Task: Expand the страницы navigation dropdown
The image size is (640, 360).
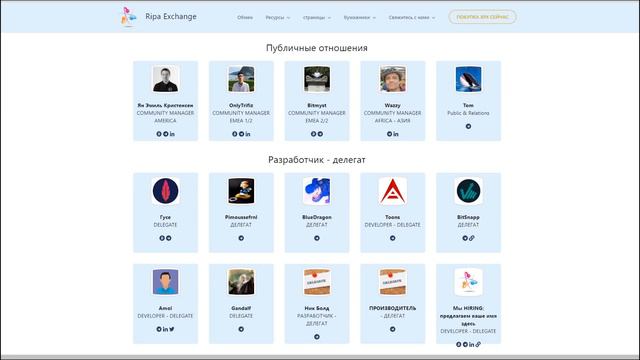Action: point(317,18)
